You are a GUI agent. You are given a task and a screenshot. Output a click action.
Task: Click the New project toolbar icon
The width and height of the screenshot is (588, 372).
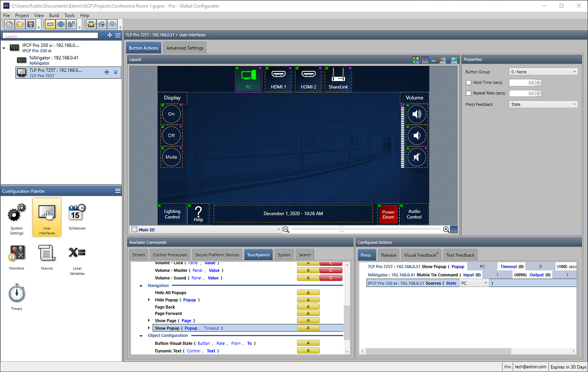point(9,24)
